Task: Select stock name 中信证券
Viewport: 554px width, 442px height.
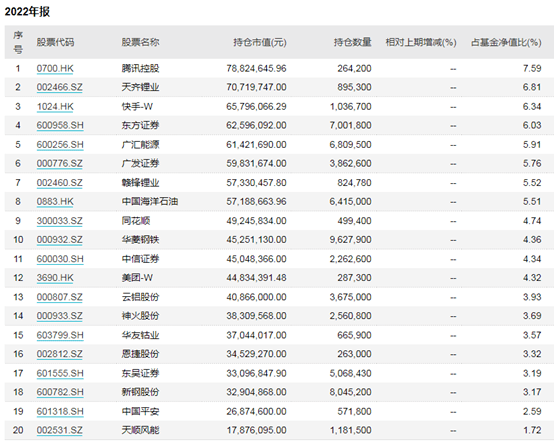Action: pyautogui.click(x=140, y=259)
